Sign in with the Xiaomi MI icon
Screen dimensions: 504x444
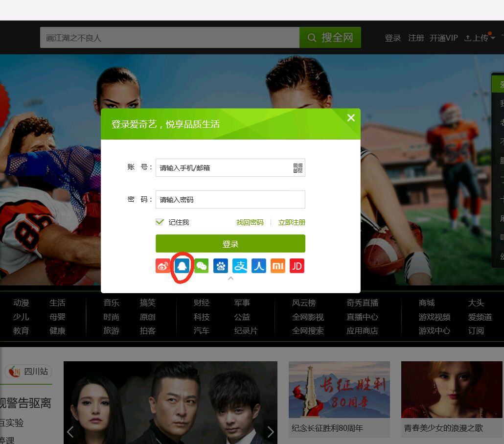coord(278,266)
